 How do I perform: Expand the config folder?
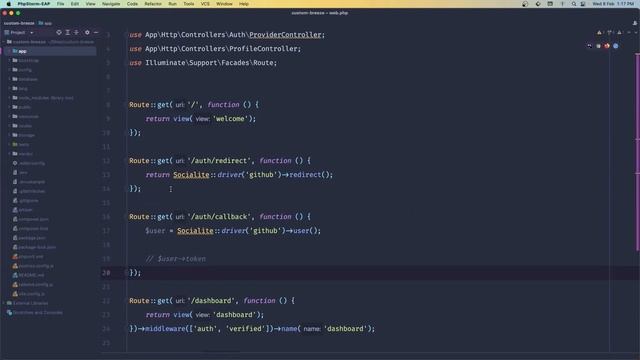point(10,70)
